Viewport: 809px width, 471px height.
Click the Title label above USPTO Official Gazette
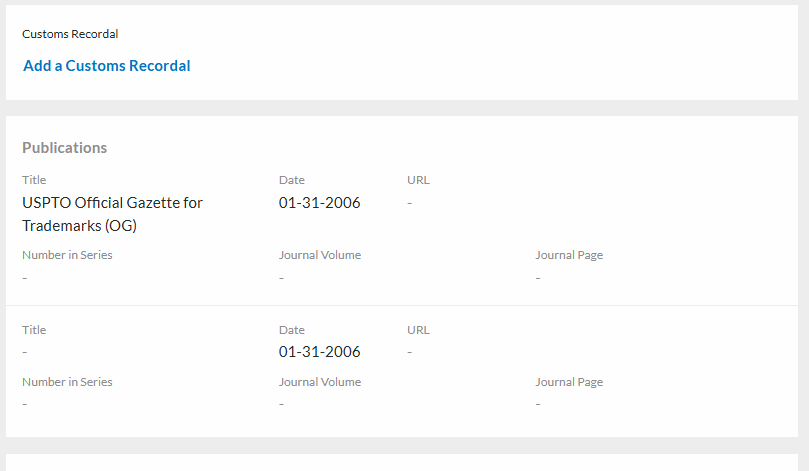34,180
